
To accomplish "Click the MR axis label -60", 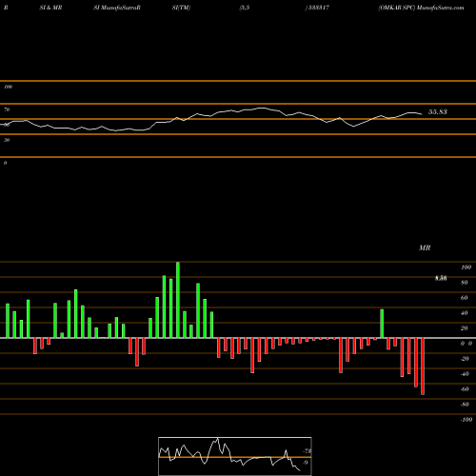I will [465, 389].
